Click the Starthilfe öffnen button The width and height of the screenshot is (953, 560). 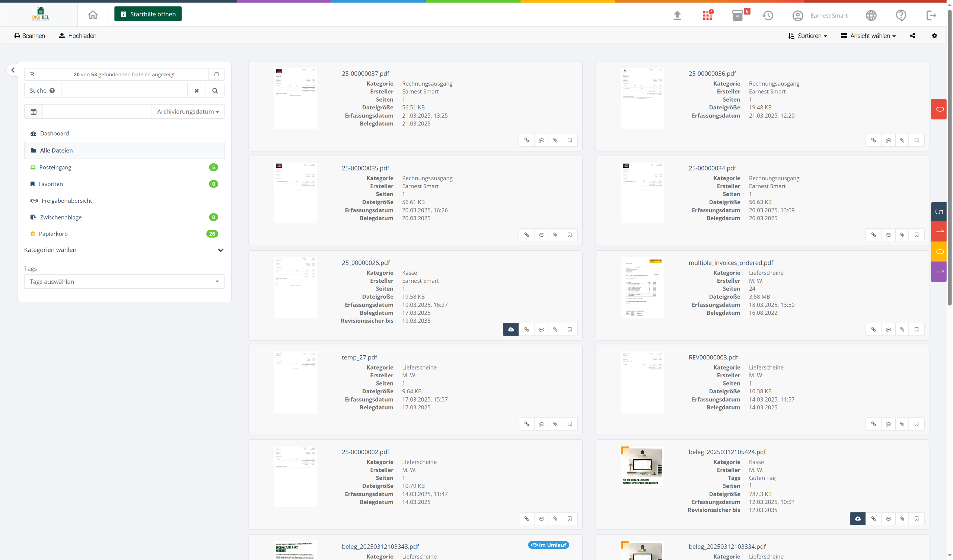tap(148, 15)
